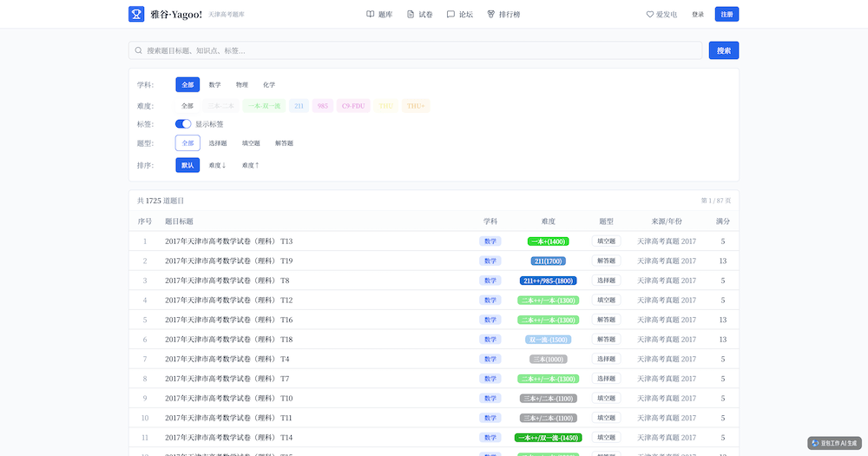Open question 2017年天津市高考数学试卷（理科）T18

(228, 339)
